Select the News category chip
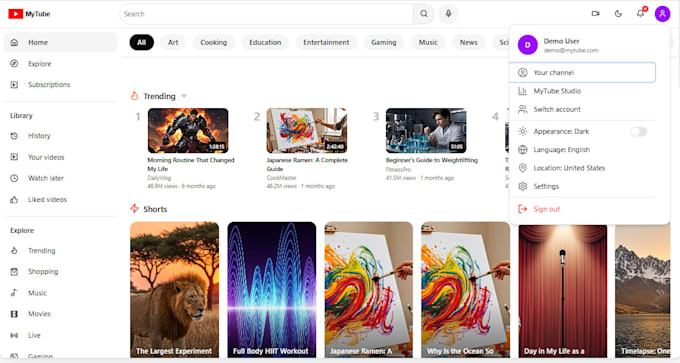The height and width of the screenshot is (363, 680). click(468, 43)
